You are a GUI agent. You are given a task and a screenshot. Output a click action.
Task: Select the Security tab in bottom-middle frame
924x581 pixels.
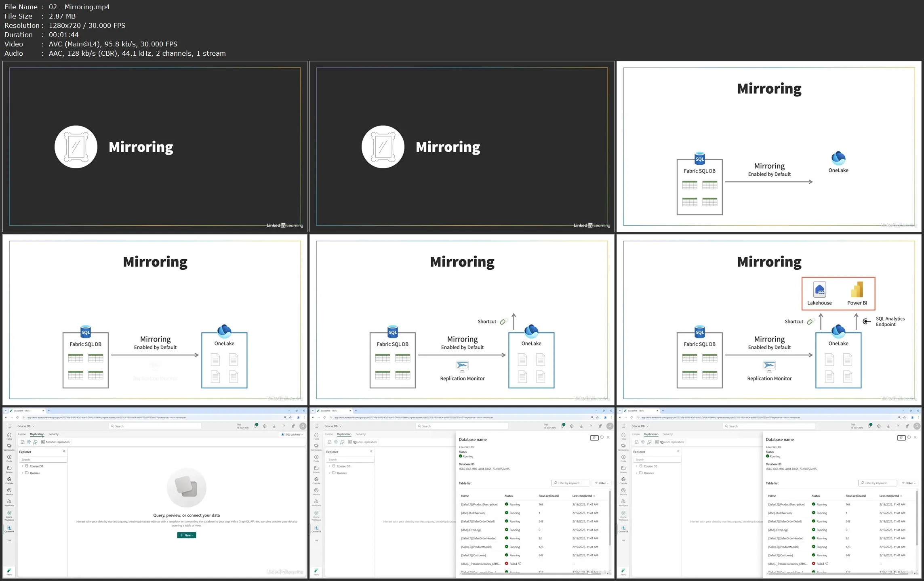pos(361,434)
